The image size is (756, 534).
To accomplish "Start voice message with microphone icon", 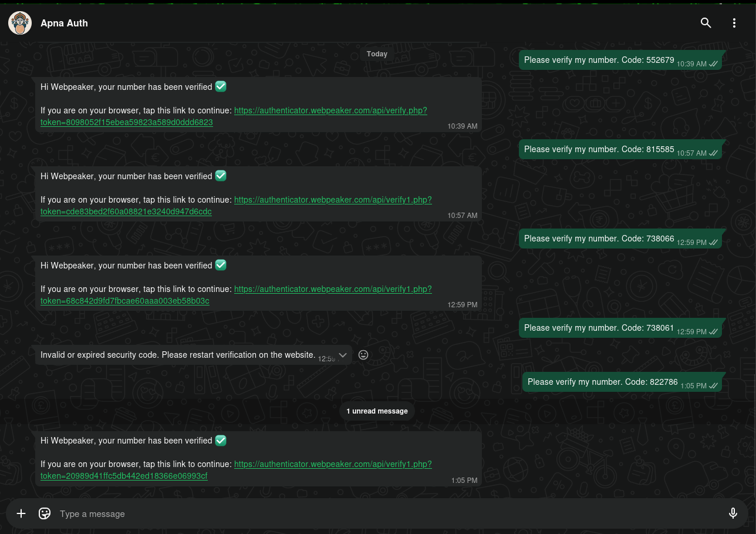I will pyautogui.click(x=733, y=513).
